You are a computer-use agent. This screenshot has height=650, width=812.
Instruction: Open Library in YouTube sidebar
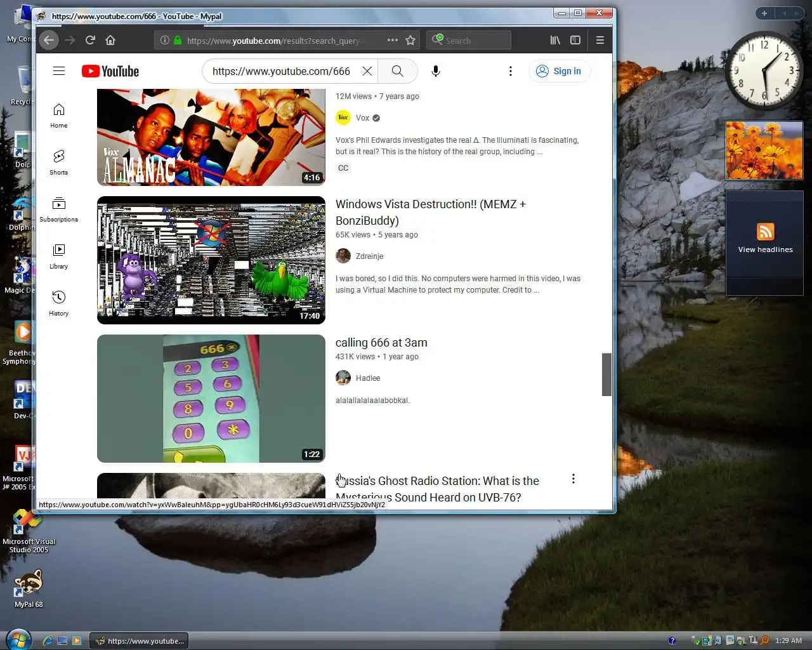click(59, 257)
